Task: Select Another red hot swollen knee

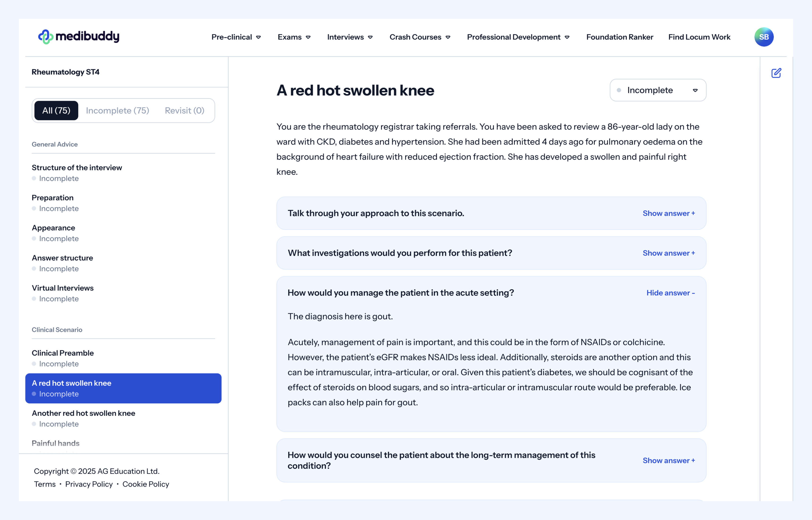Action: click(83, 413)
